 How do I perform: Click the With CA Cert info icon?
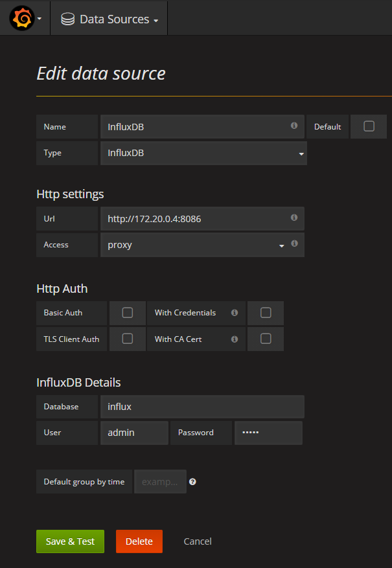click(235, 339)
